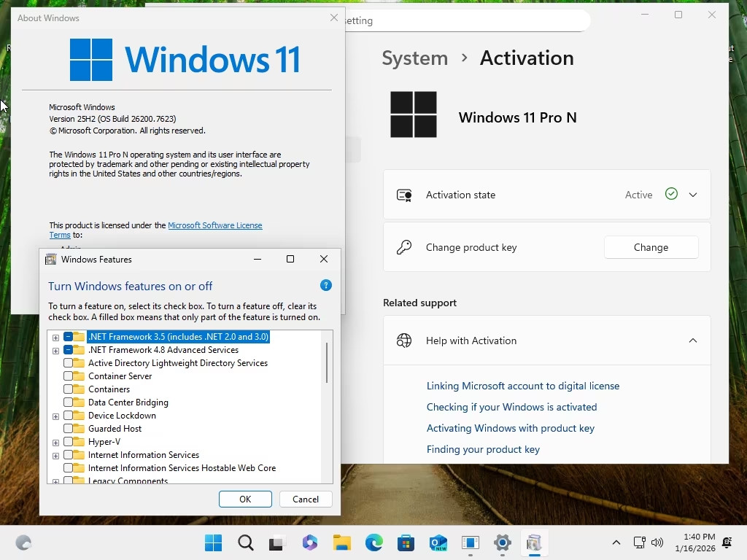
Task: Click the Activation green checkmark icon
Action: 671,194
